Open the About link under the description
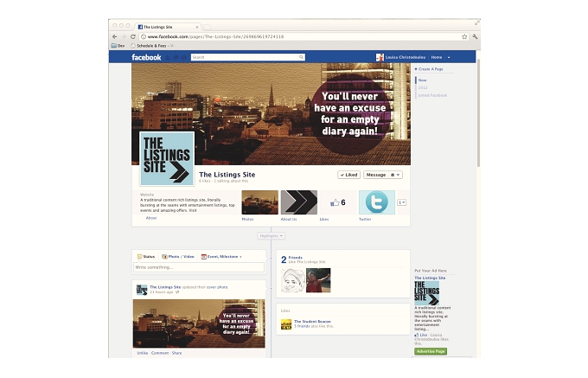The image size is (588, 378). pyautogui.click(x=151, y=218)
